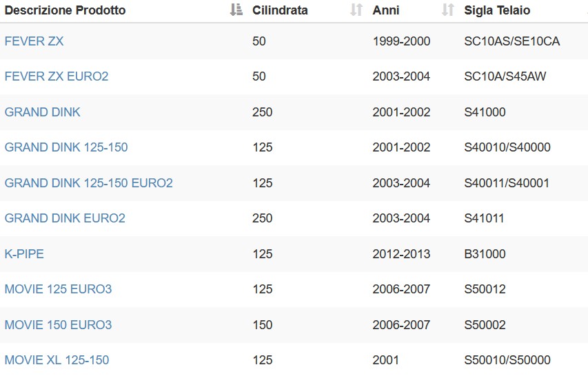
Task: Open the MOVIE 150 EURO3 link
Action: [58, 324]
